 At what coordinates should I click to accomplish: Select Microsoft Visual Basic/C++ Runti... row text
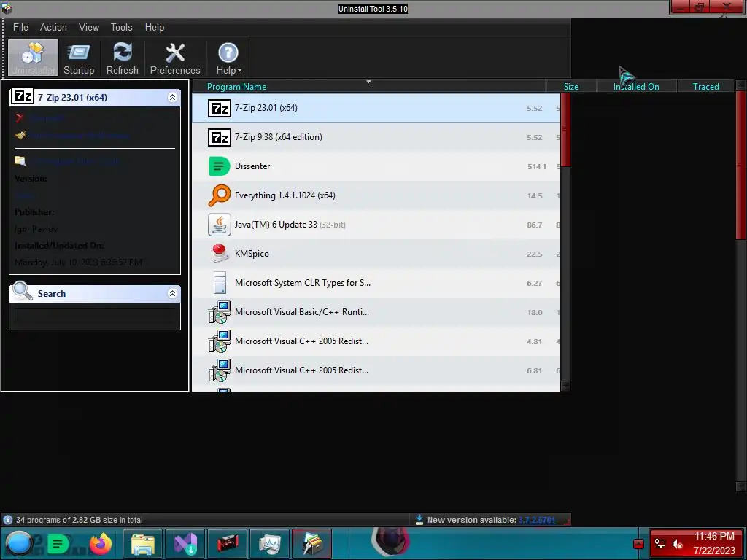coord(302,312)
